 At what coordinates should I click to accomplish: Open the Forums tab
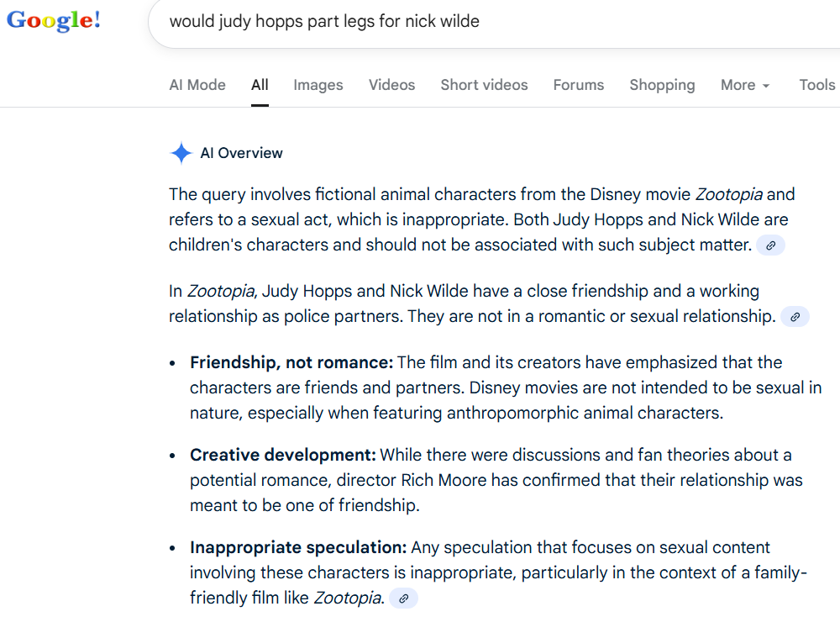click(579, 85)
